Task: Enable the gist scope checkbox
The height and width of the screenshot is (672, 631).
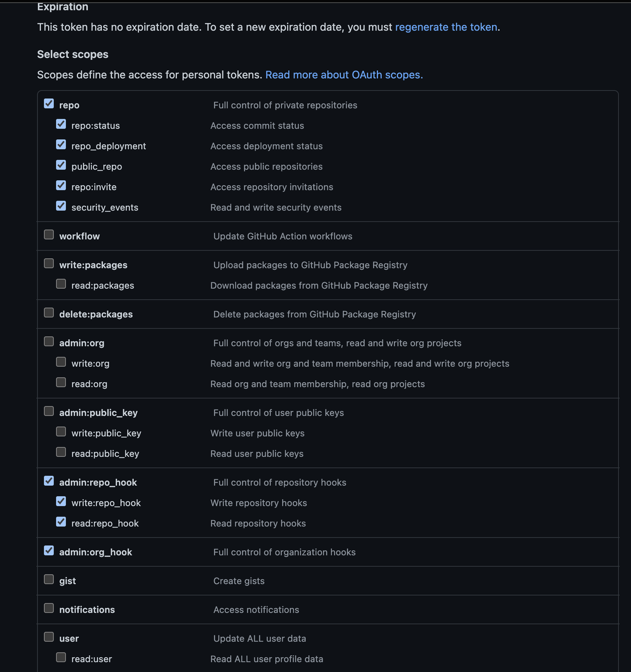Action: (49, 580)
